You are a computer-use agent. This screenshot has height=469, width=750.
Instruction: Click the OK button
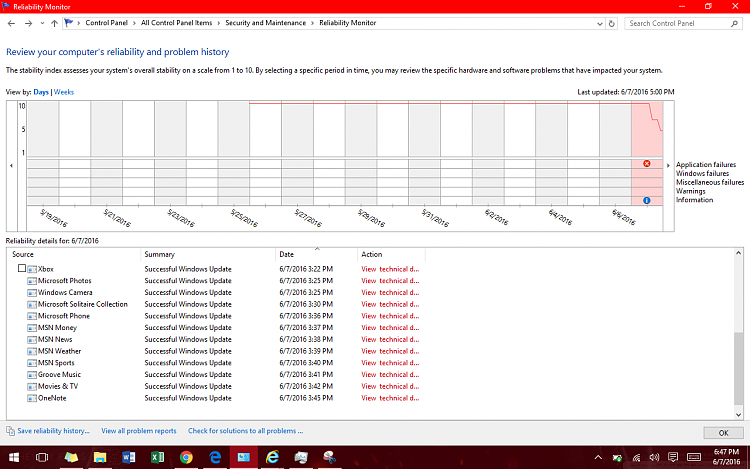[723, 433]
